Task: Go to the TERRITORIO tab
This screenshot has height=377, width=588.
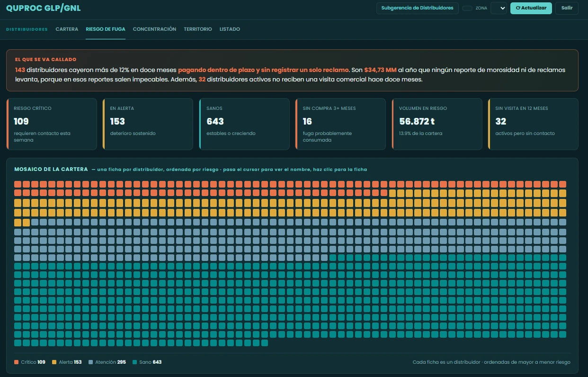Action: tap(198, 29)
